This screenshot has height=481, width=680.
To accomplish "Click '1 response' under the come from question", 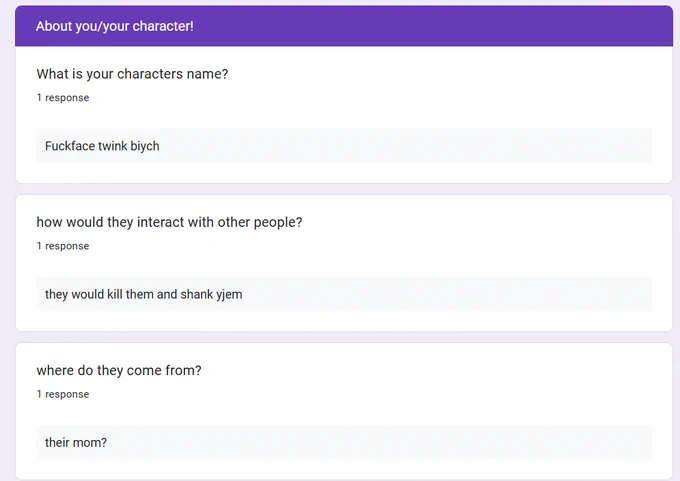I will [x=63, y=394].
